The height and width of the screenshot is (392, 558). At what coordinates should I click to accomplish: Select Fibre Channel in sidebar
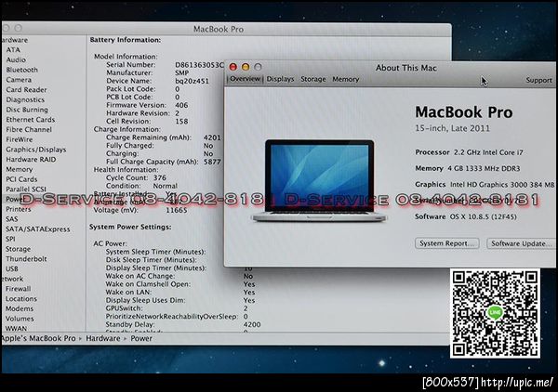29,129
